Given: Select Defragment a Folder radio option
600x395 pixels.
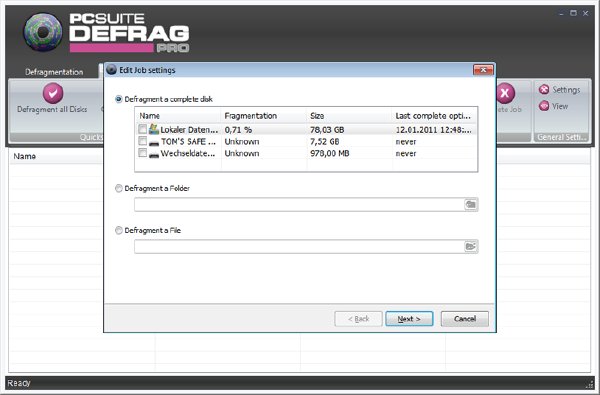Looking at the screenshot, I should (x=119, y=188).
